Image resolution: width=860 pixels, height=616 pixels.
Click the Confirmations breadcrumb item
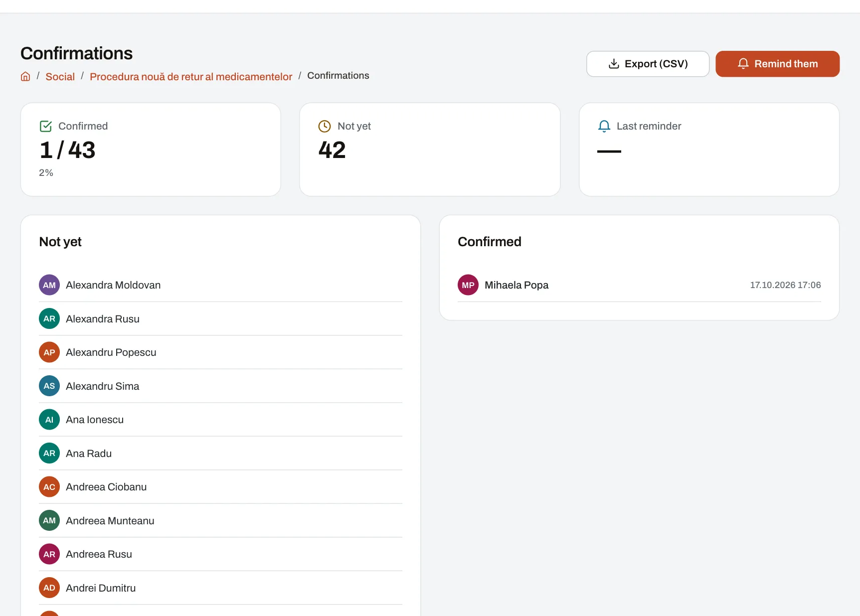[338, 76]
